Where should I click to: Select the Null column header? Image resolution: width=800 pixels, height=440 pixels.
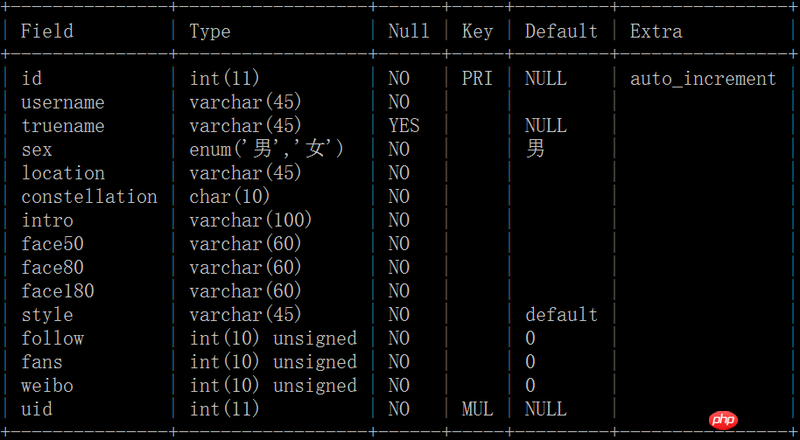click(x=409, y=31)
